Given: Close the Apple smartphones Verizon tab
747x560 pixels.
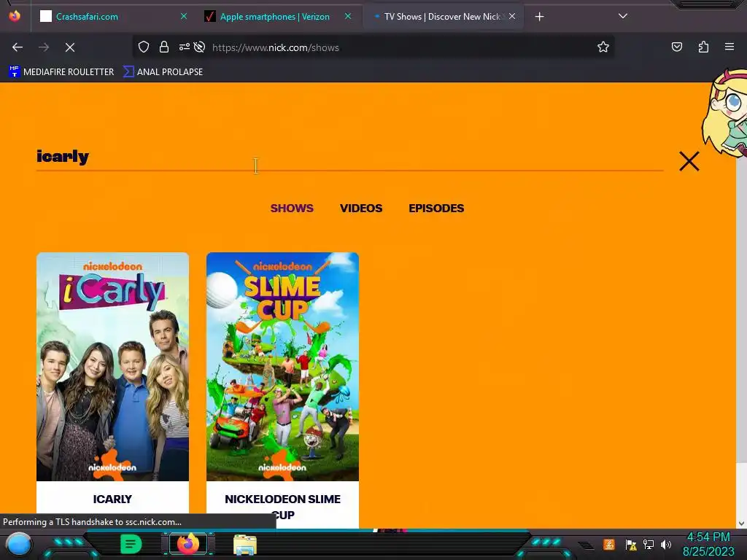Looking at the screenshot, I should tap(348, 16).
